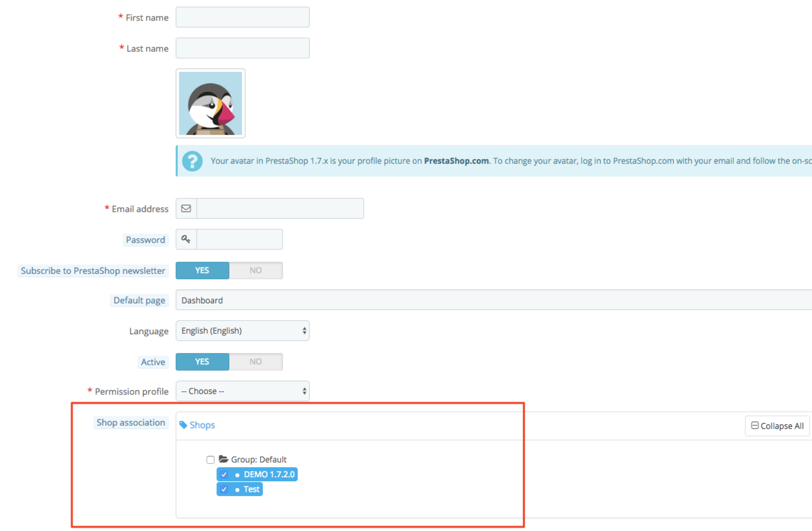The height and width of the screenshot is (531, 812).
Task: Focus the Last name input field
Action: [x=242, y=48]
